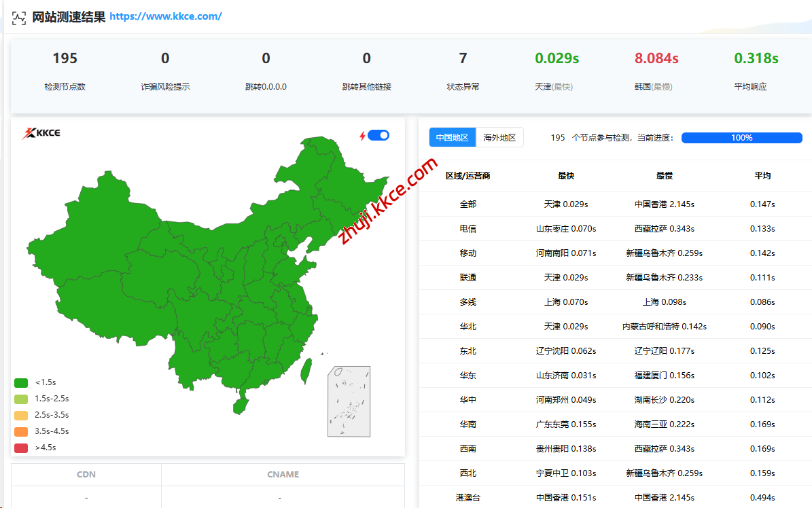Click the South China Sea inset map

(348, 401)
